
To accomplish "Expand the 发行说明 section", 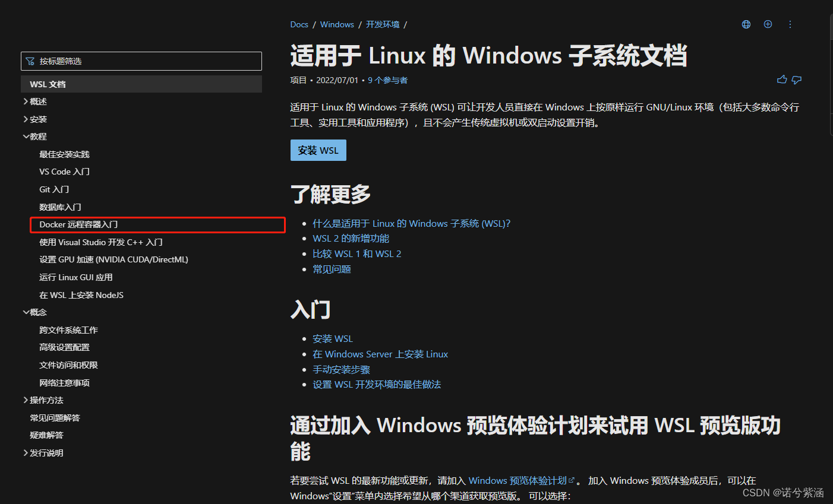I will [43, 453].
